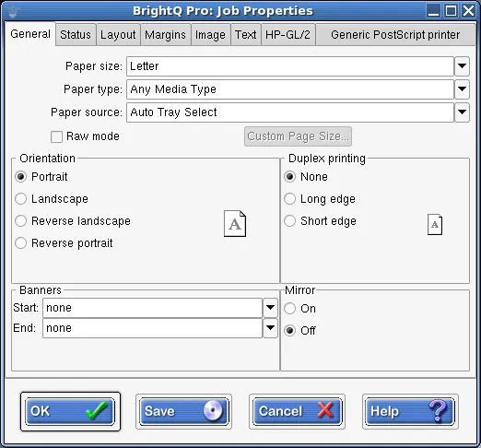The height and width of the screenshot is (448, 481).
Task: Click the portrait page preview icon in Orientation
Action: pos(235,224)
